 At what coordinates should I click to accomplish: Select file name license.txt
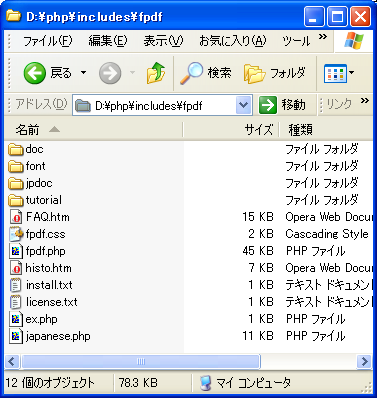click(x=52, y=302)
